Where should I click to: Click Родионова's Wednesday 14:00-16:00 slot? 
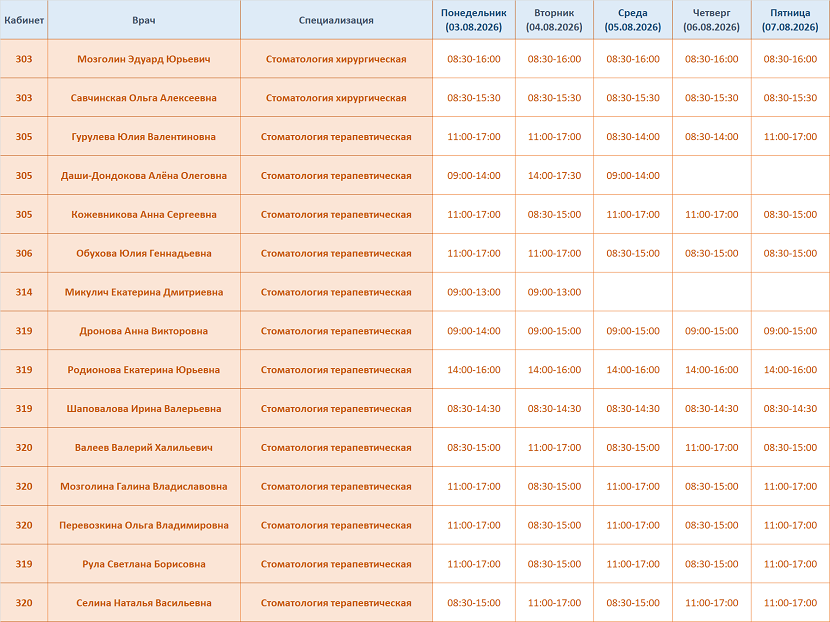click(633, 369)
